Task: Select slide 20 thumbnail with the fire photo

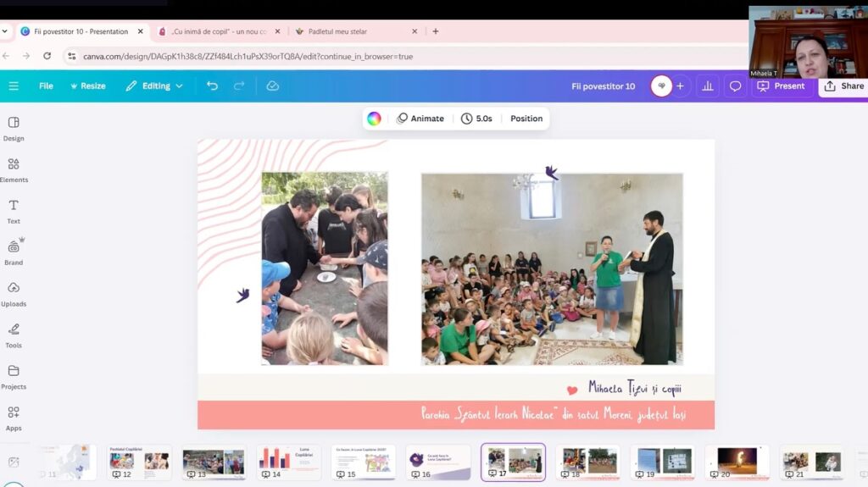Action: [x=737, y=462]
